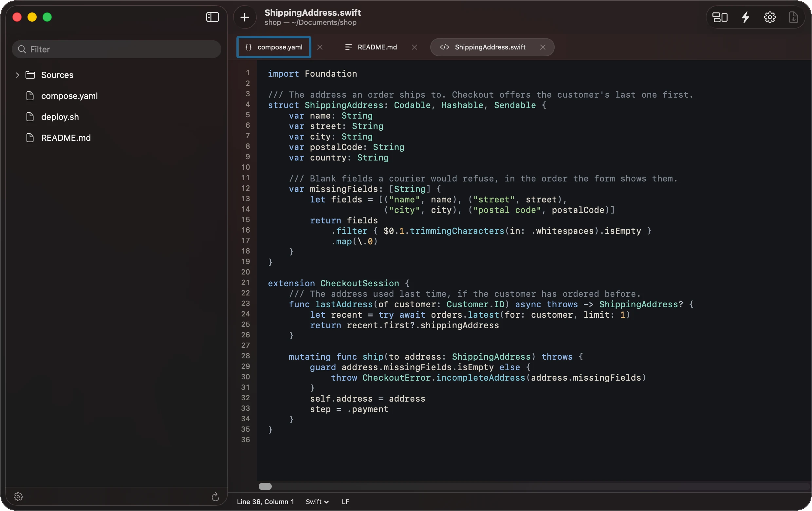This screenshot has width=812, height=511.
Task: Open sidebar settings gear at bottom left
Action: point(18,497)
